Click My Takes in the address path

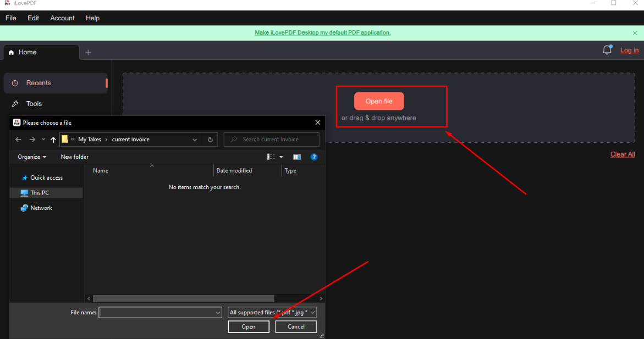tap(90, 140)
